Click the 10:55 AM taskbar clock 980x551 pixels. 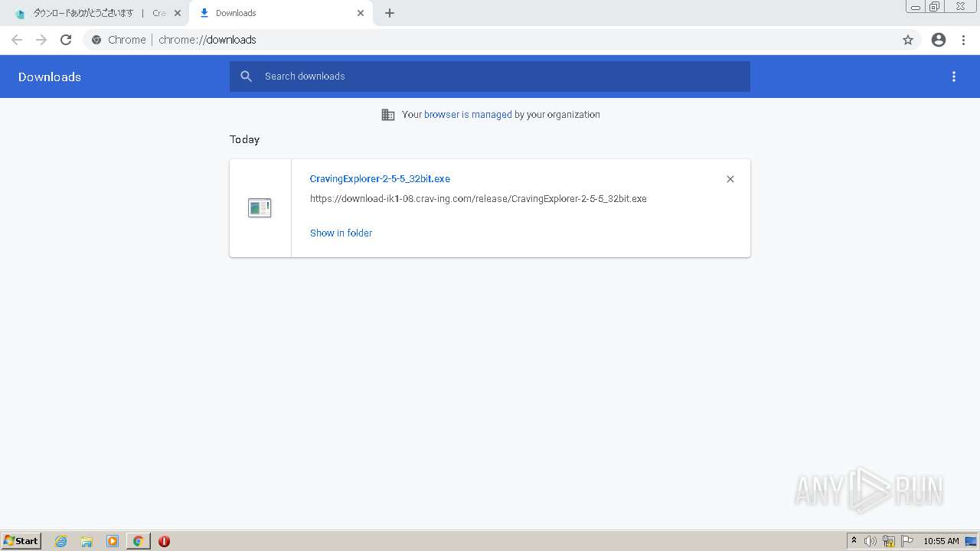pyautogui.click(x=941, y=541)
